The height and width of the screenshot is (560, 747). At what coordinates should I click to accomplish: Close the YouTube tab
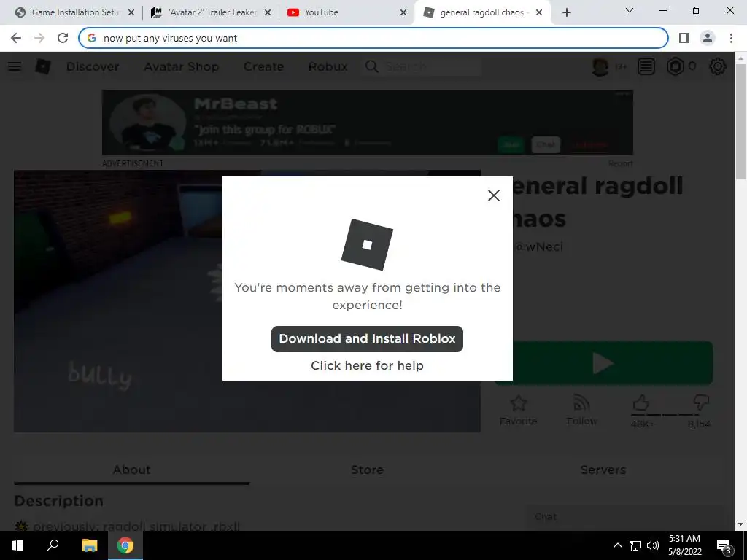point(403,12)
